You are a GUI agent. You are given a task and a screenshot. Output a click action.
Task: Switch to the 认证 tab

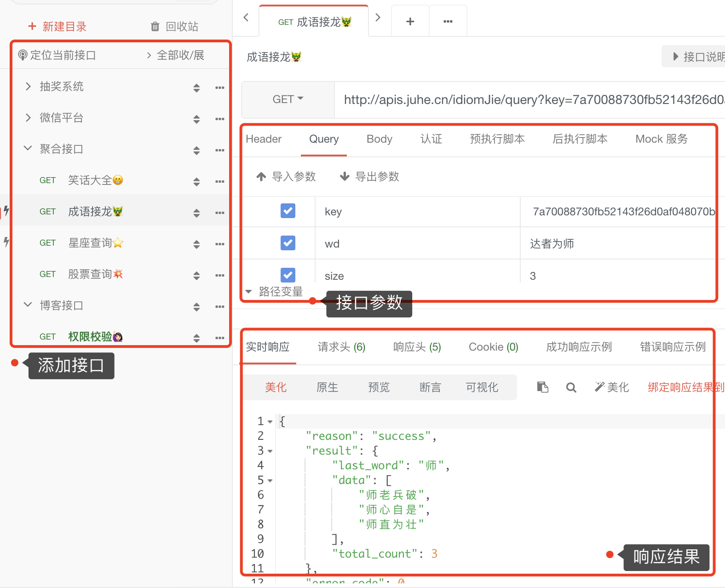(x=431, y=139)
